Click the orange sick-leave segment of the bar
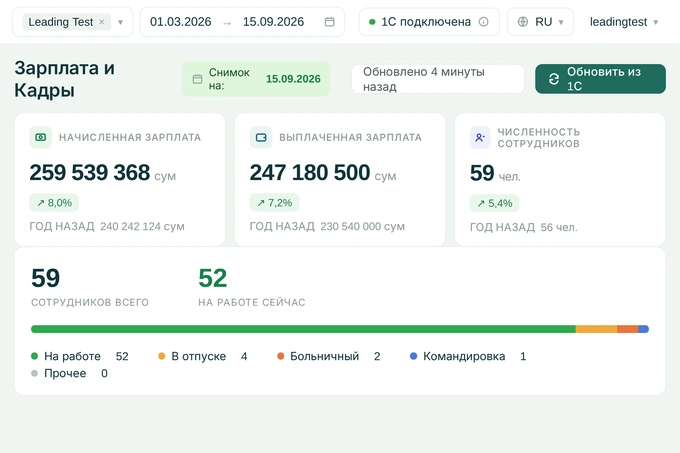680x453 pixels. 628,329
